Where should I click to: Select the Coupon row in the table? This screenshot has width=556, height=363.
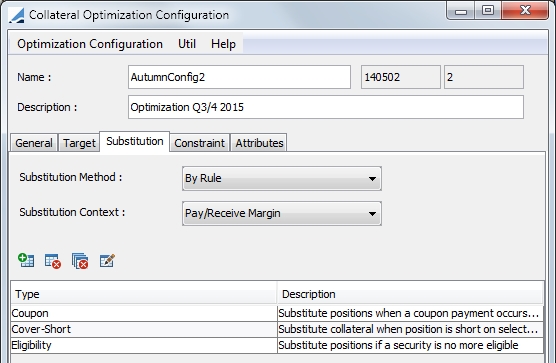point(277,313)
